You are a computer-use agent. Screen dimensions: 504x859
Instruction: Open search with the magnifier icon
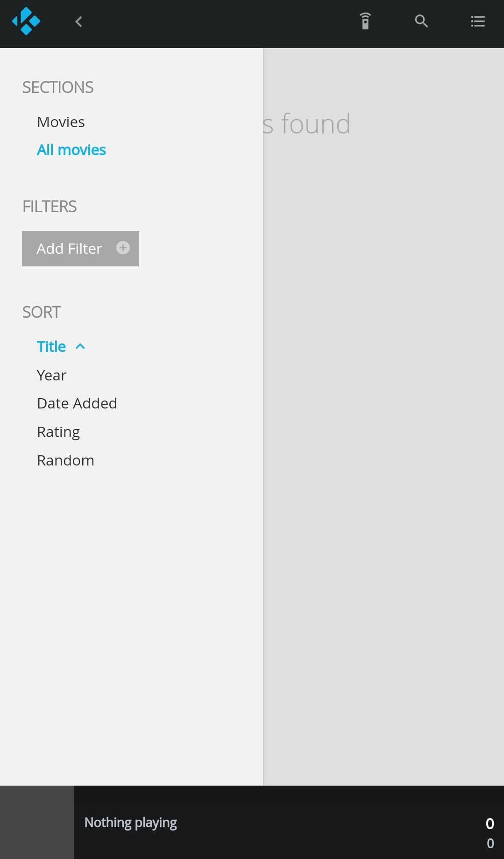pos(421,21)
